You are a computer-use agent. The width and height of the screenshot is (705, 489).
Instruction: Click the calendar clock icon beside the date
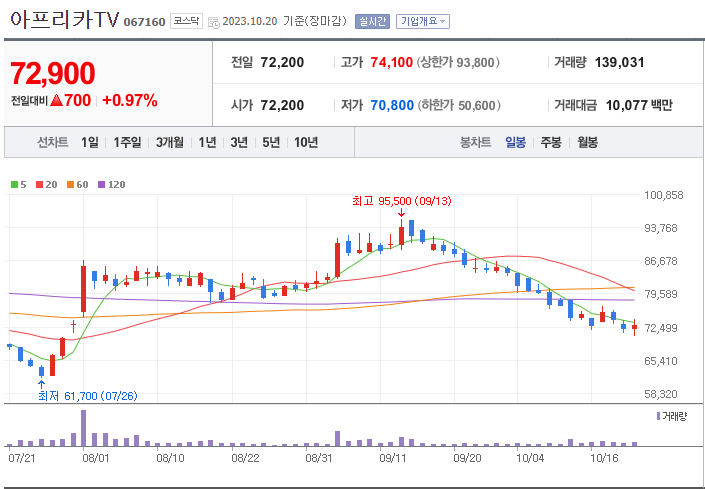coord(214,22)
